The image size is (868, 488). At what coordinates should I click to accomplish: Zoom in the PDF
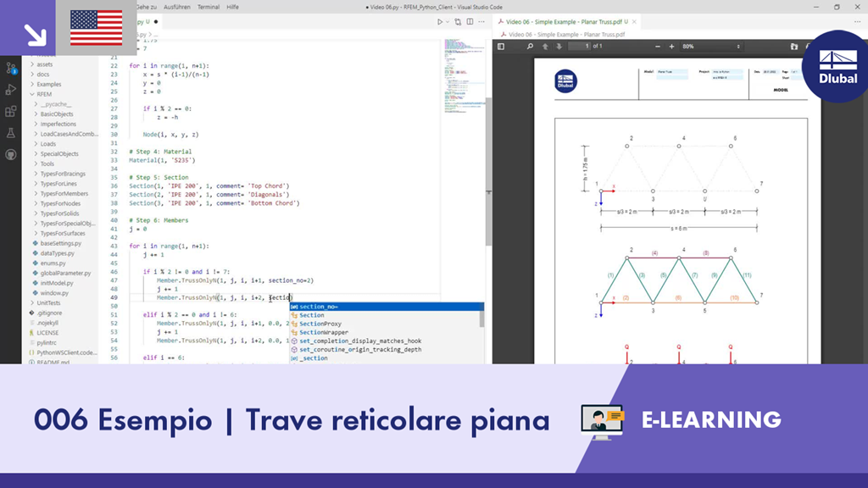(x=671, y=47)
